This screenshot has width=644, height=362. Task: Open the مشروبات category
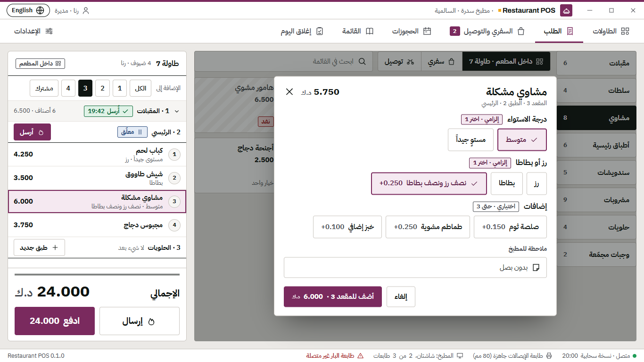(x=596, y=200)
